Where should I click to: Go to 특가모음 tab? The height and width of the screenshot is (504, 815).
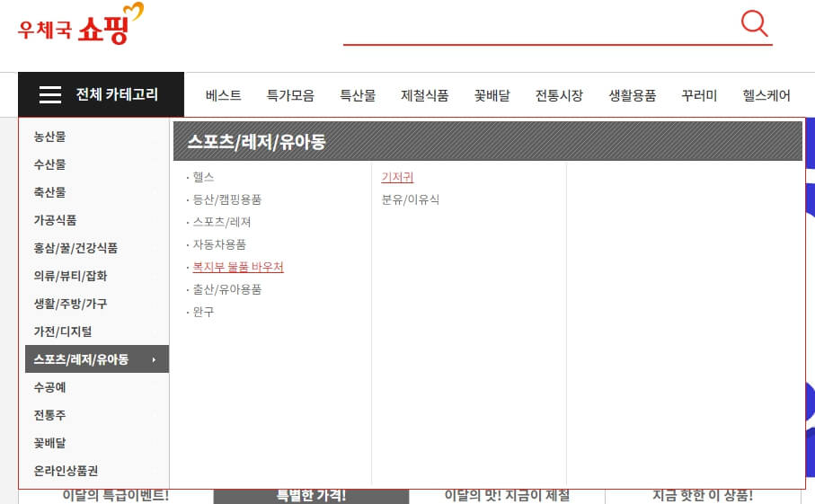(290, 95)
